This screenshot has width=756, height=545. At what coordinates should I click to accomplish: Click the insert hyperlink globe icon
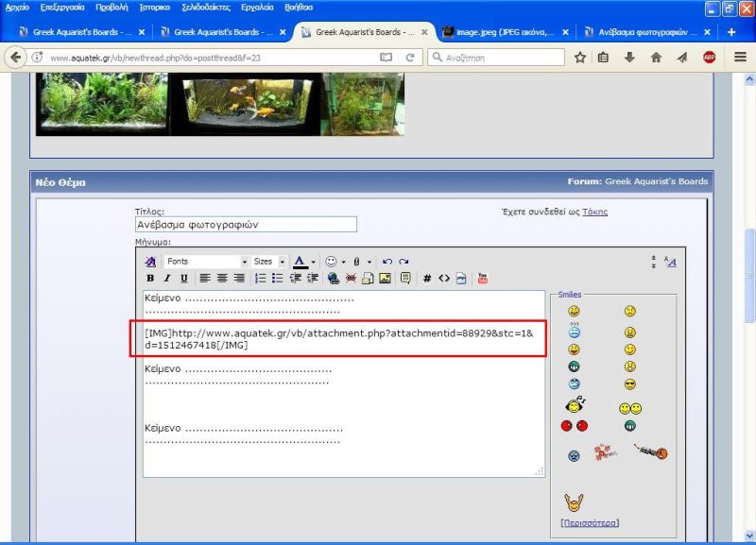tap(333, 279)
